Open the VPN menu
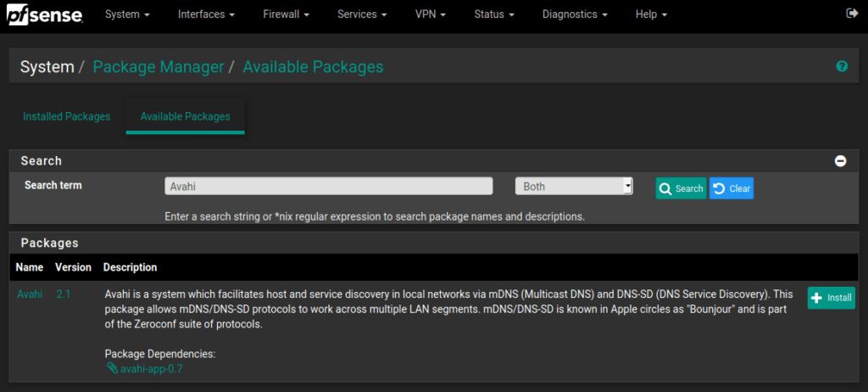Screen dimensions: 868x392 [x=431, y=15]
